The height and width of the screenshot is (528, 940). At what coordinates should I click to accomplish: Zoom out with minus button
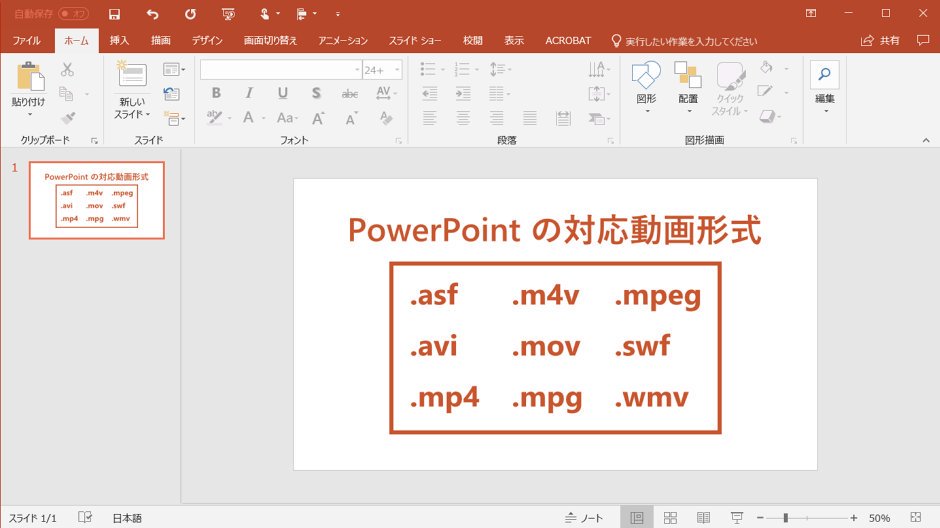coord(760,518)
